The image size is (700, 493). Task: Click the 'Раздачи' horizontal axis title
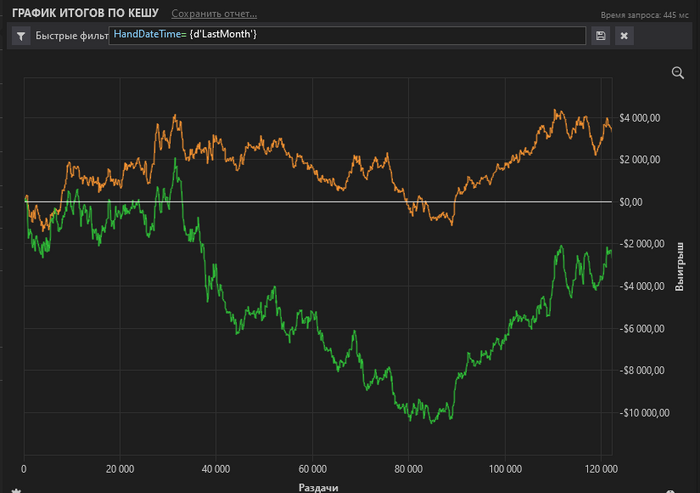[x=318, y=488]
